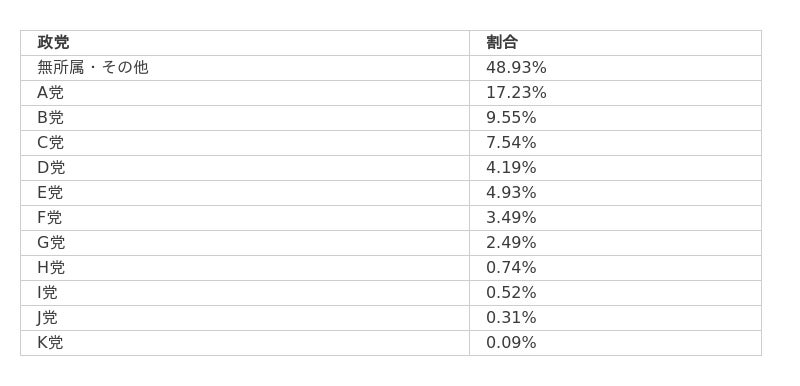Click the 0.74% value for H党
Image resolution: width=800 pixels, height=386 pixels.
(511, 268)
